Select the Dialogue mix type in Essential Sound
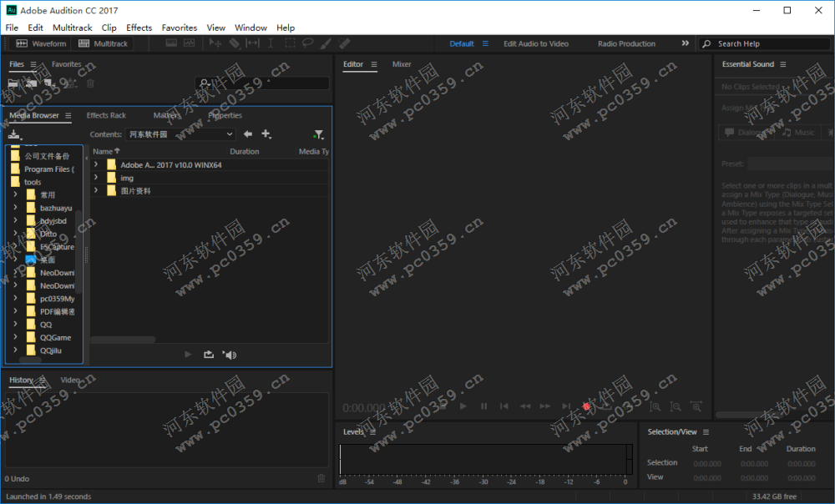 [747, 132]
